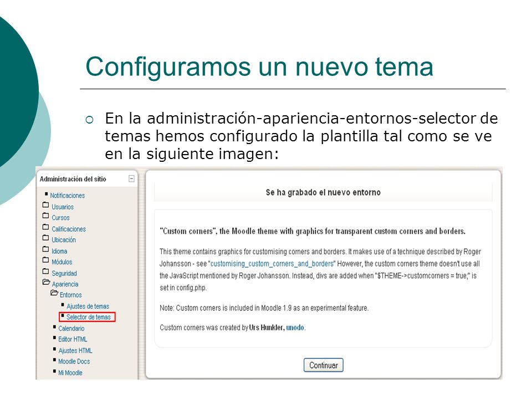Click the 'Urs Hunkler' author name
Screen dimensions: 532x399
pos(266,328)
